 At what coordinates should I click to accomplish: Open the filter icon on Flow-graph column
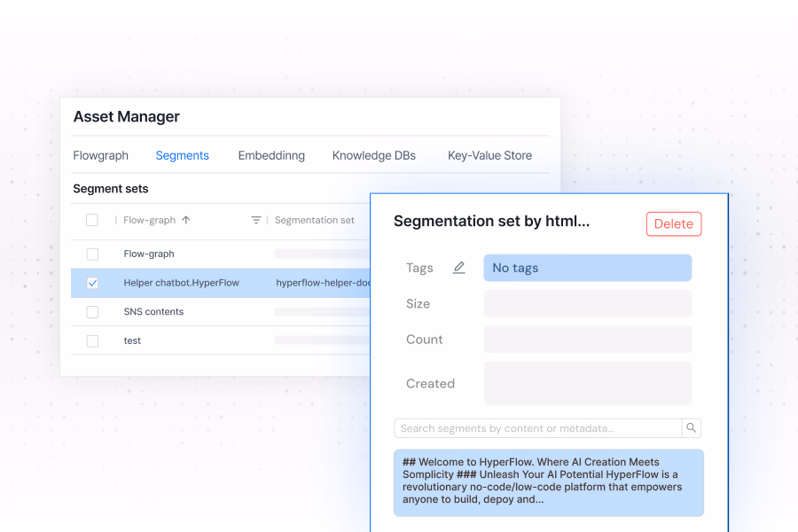click(256, 220)
